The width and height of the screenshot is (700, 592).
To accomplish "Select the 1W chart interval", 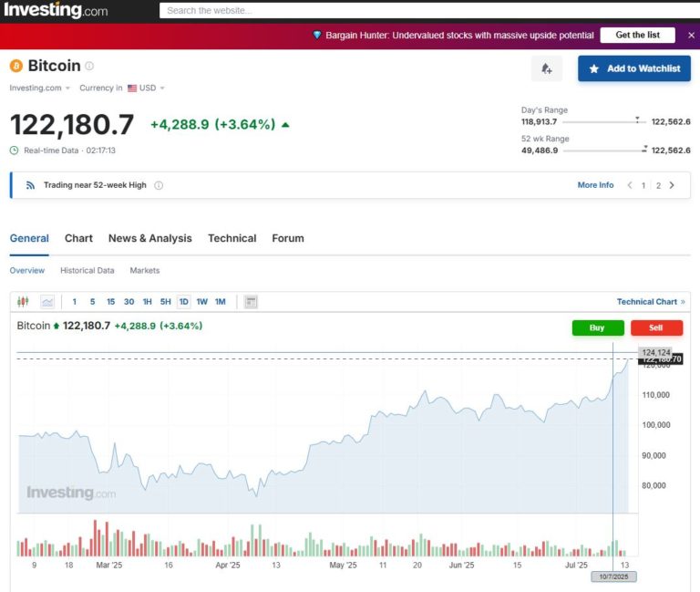I will [201, 302].
